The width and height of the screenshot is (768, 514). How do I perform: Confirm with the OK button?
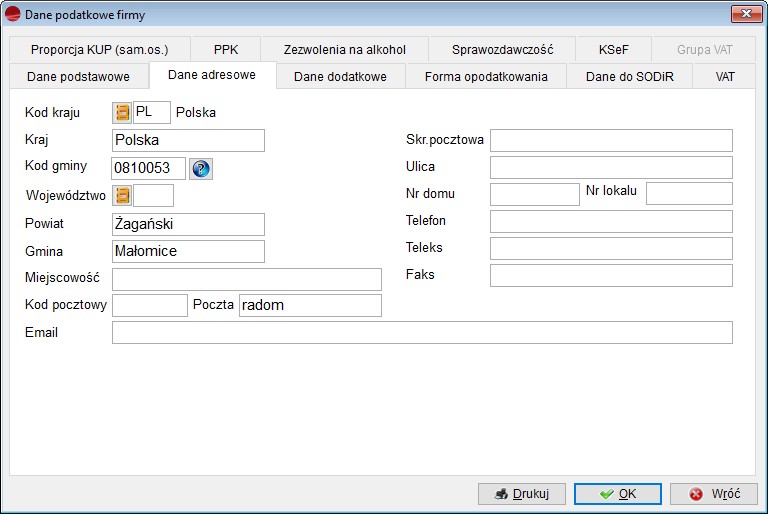(617, 494)
